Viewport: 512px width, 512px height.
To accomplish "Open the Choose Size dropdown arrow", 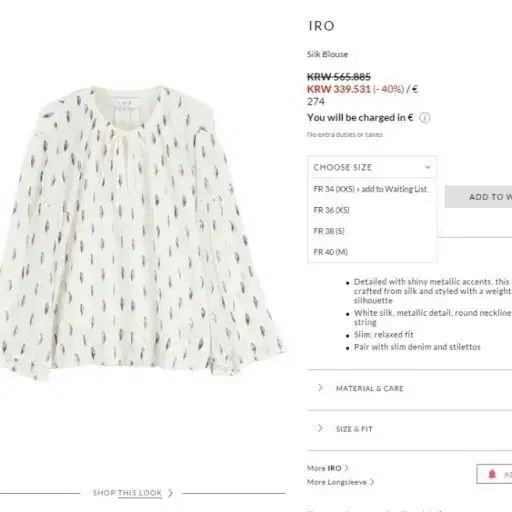I will pos(428,167).
